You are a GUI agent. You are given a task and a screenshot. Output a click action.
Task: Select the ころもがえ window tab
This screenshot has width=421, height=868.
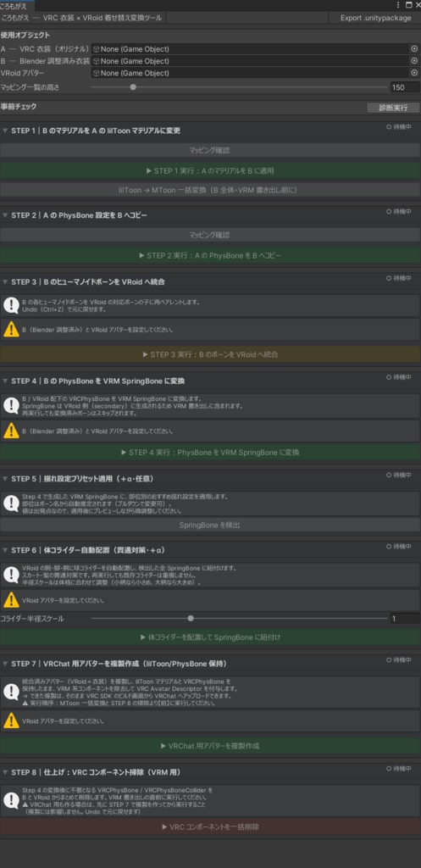pos(17,6)
